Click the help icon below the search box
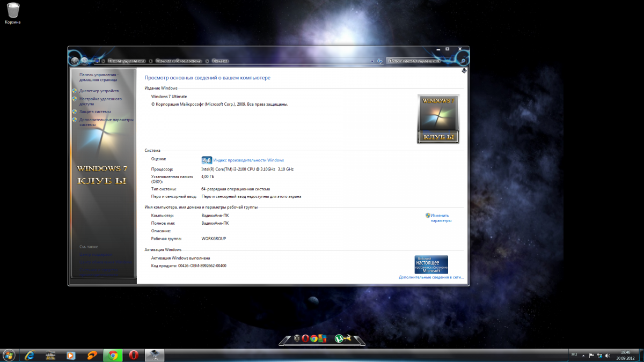 click(464, 70)
